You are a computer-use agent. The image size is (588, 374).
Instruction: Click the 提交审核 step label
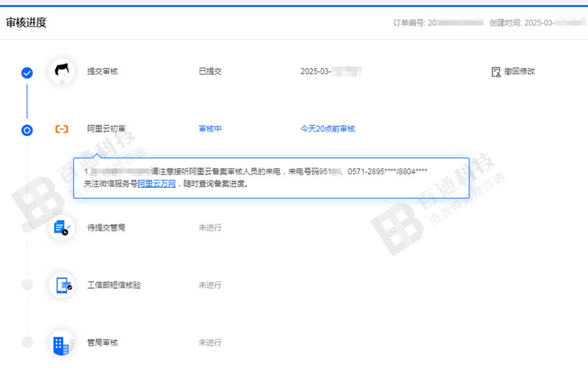[x=103, y=71]
